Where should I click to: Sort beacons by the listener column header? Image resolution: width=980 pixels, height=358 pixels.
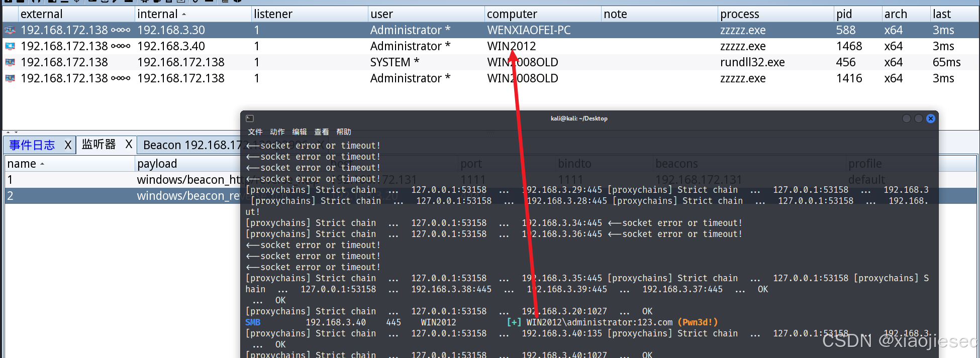(x=310, y=14)
